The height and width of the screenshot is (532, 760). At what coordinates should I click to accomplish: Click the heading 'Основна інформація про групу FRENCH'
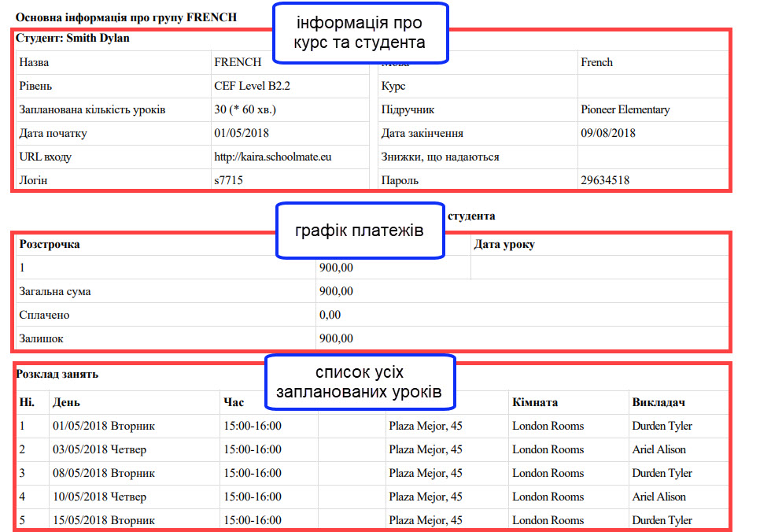pos(126,17)
